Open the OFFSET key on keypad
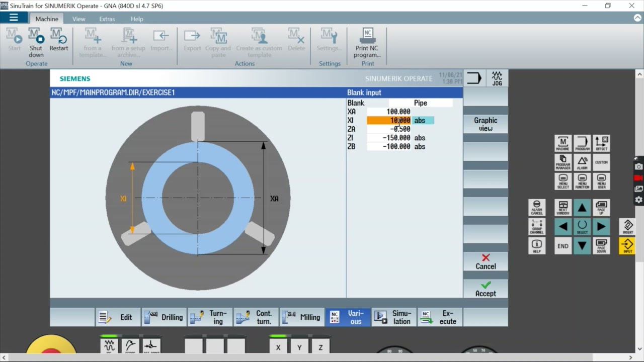Image resolution: width=644 pixels, height=362 pixels. point(601,143)
